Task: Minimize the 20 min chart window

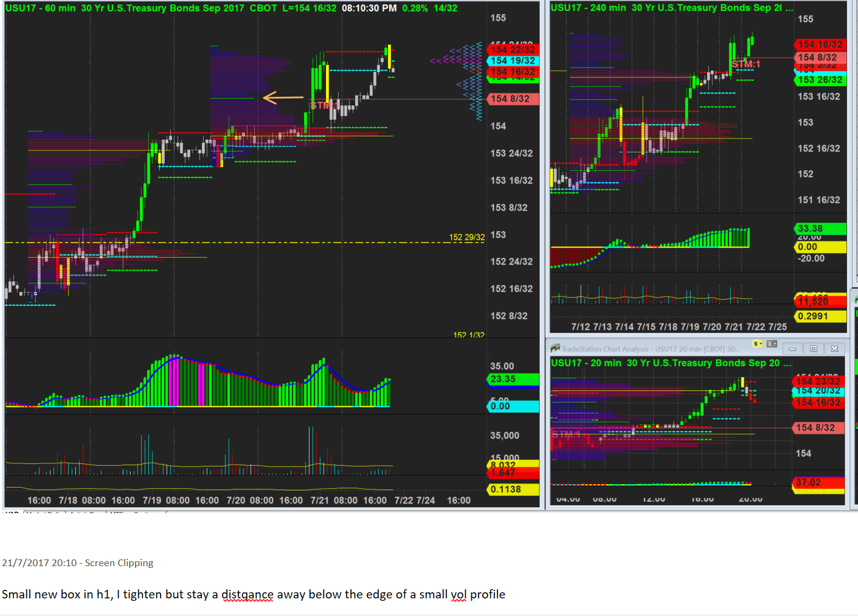Action: click(792, 348)
